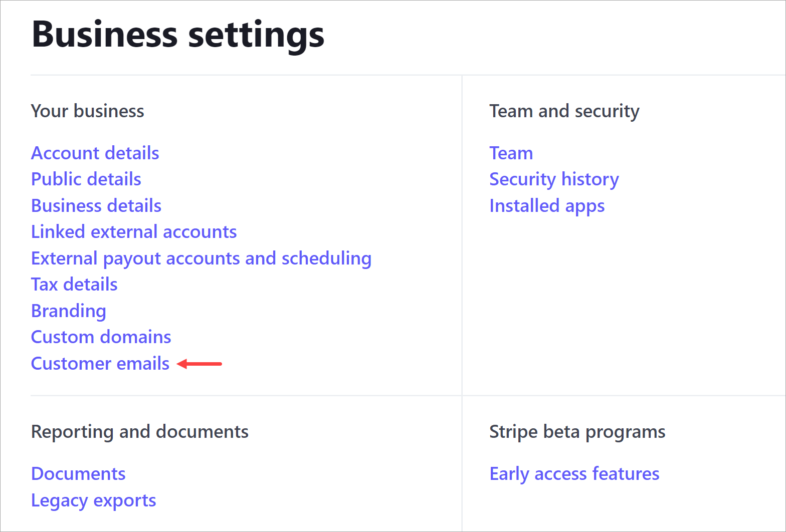786x532 pixels.
Task: Select Linked external accounts
Action: (x=134, y=232)
